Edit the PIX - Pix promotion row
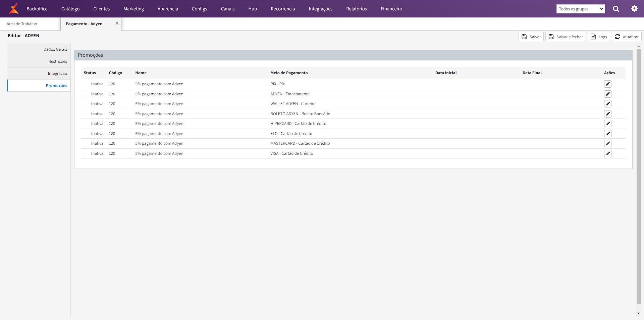 pos(608,84)
